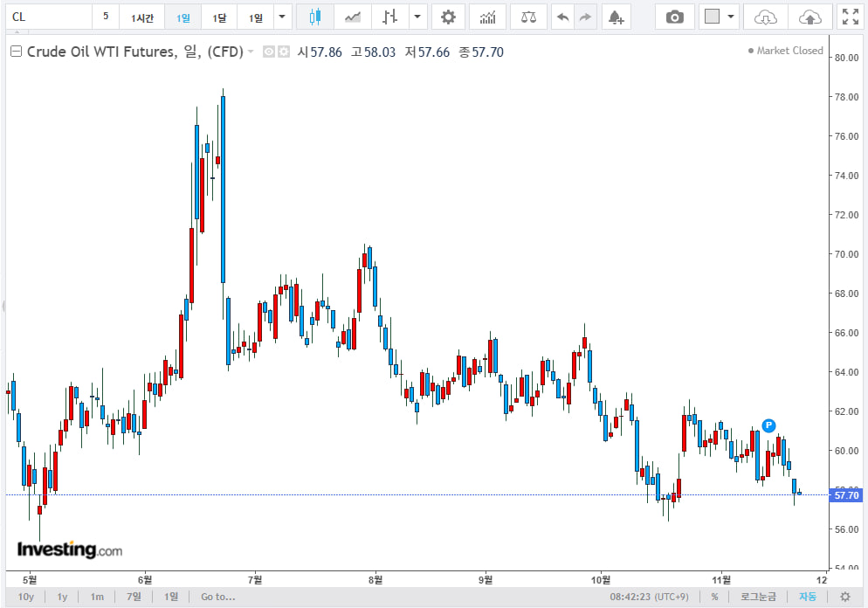Viewport: 868px width, 608px height.
Task: Select the 10y date range
Action: [26, 597]
